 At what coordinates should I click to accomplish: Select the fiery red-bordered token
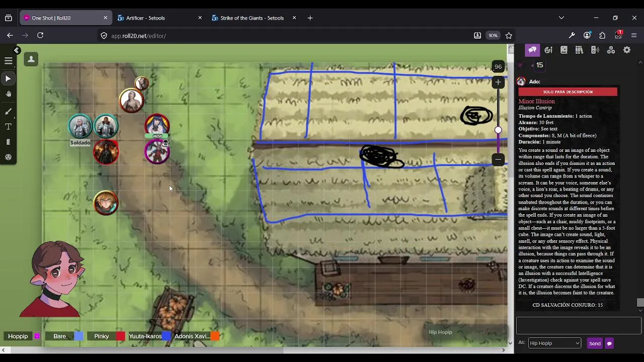106,152
